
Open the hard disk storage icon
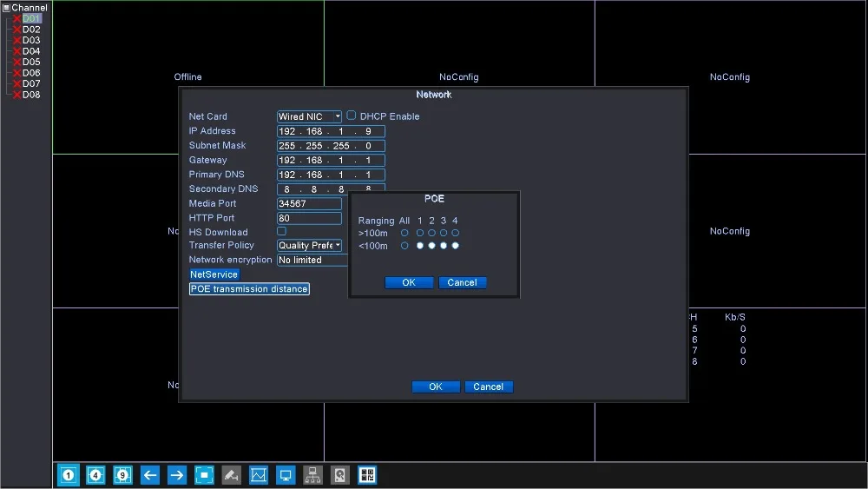pos(340,475)
